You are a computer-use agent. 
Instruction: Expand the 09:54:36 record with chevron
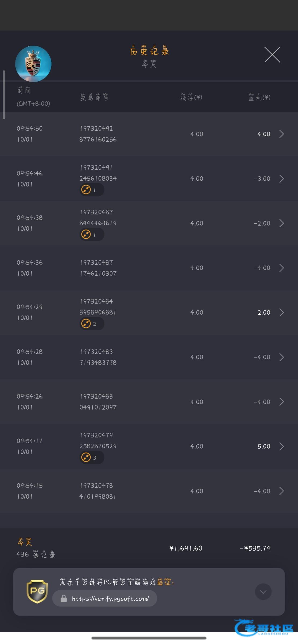(281, 268)
